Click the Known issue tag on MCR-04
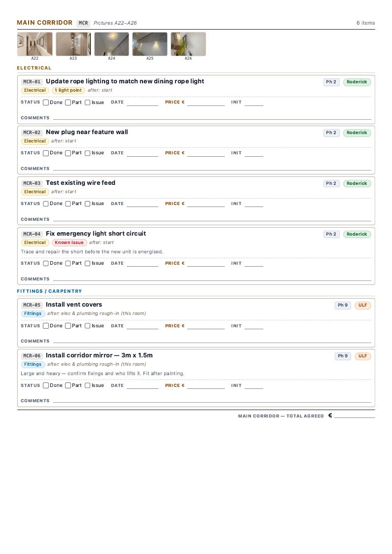The width and height of the screenshot is (392, 554). click(x=69, y=242)
